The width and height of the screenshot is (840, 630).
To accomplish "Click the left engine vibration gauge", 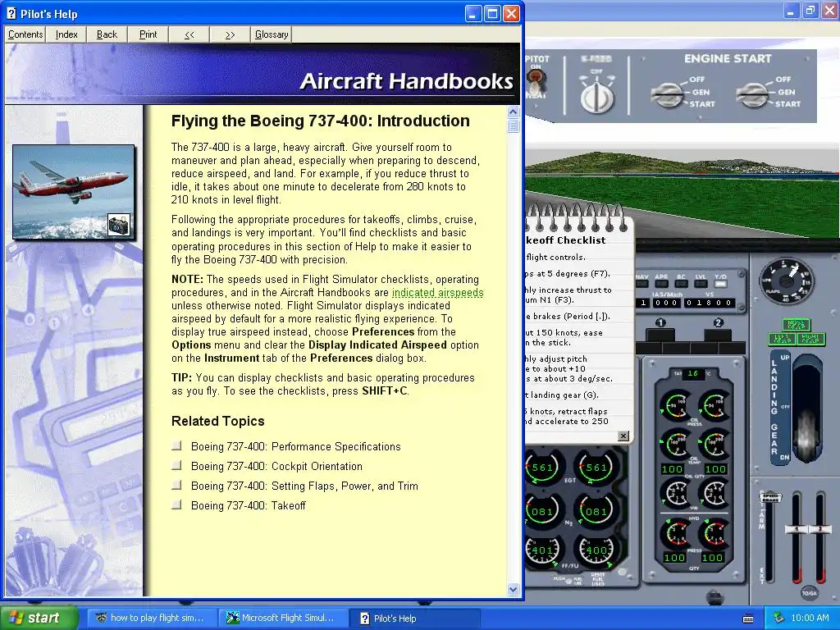I will pyautogui.click(x=676, y=492).
